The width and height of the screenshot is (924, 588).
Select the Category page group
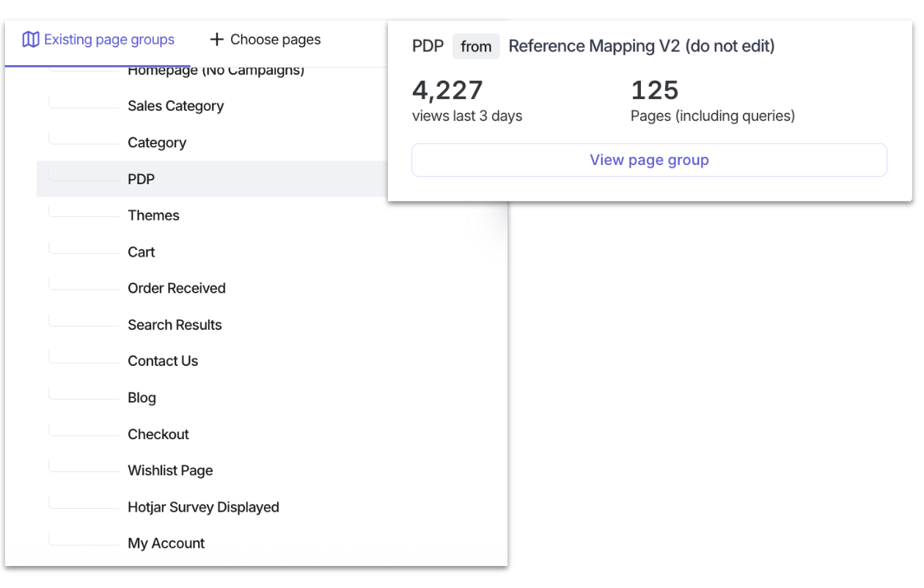point(157,143)
